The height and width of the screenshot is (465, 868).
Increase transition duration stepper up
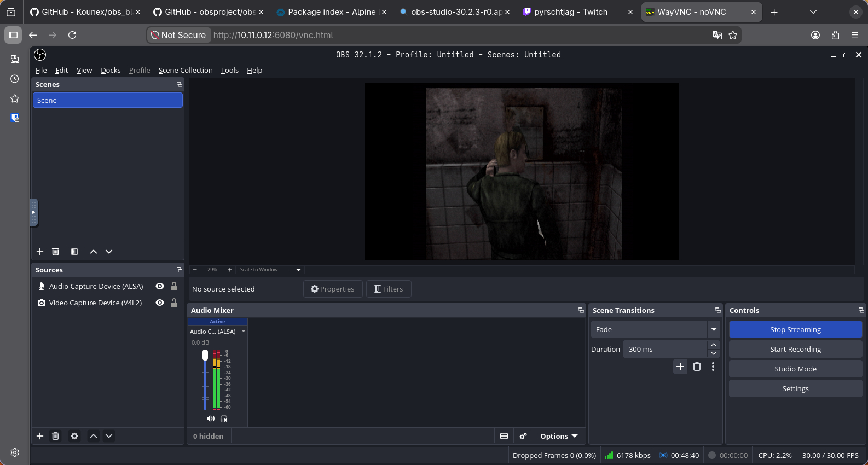click(714, 345)
